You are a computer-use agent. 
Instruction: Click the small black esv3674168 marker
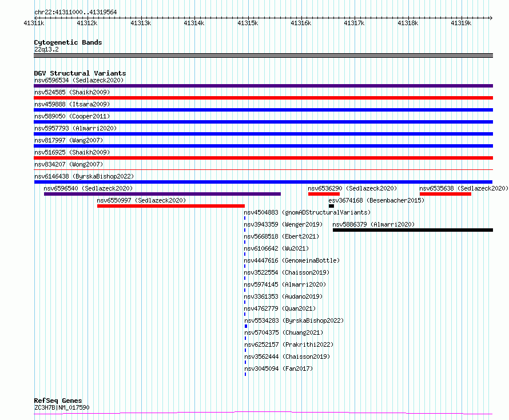331,206
